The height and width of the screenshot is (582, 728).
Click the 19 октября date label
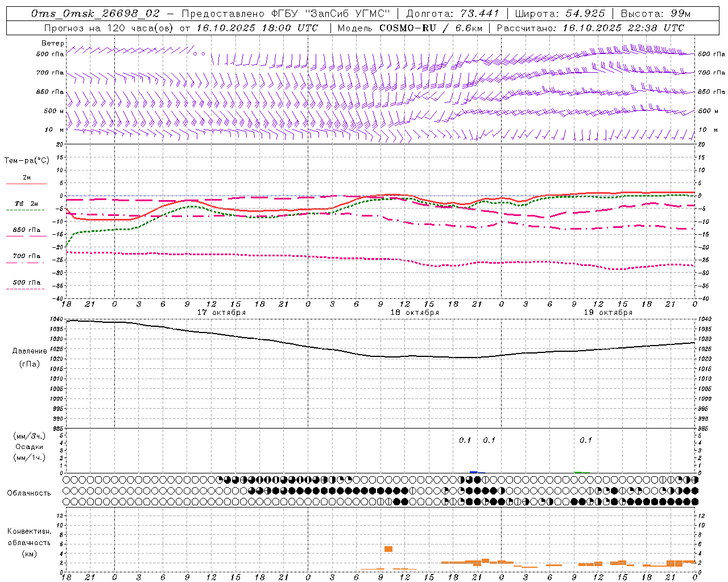click(x=608, y=312)
